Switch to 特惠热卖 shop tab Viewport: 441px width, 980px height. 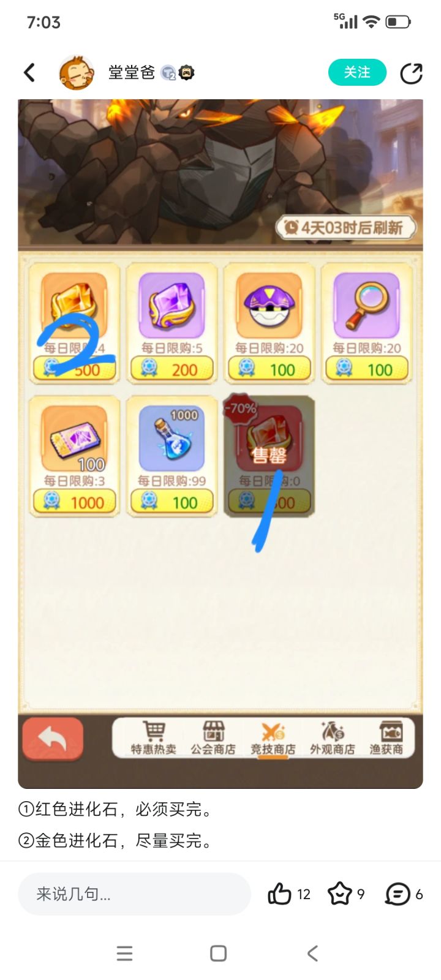(x=153, y=737)
